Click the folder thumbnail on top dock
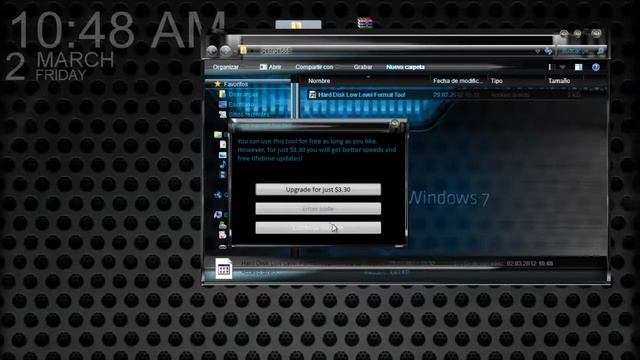This screenshot has height=360, width=640. click(x=298, y=25)
